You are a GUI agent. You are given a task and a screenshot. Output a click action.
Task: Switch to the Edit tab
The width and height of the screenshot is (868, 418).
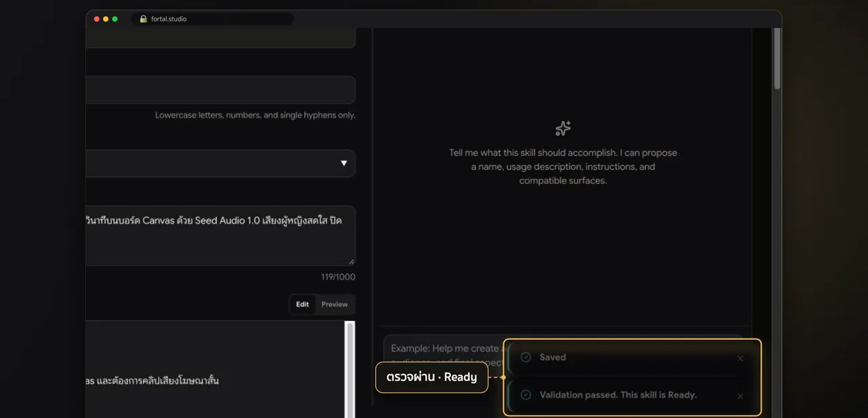point(302,305)
